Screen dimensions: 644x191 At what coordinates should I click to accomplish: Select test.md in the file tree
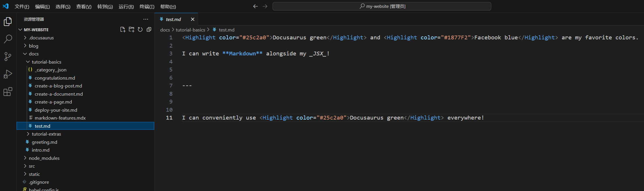[x=85, y=126]
